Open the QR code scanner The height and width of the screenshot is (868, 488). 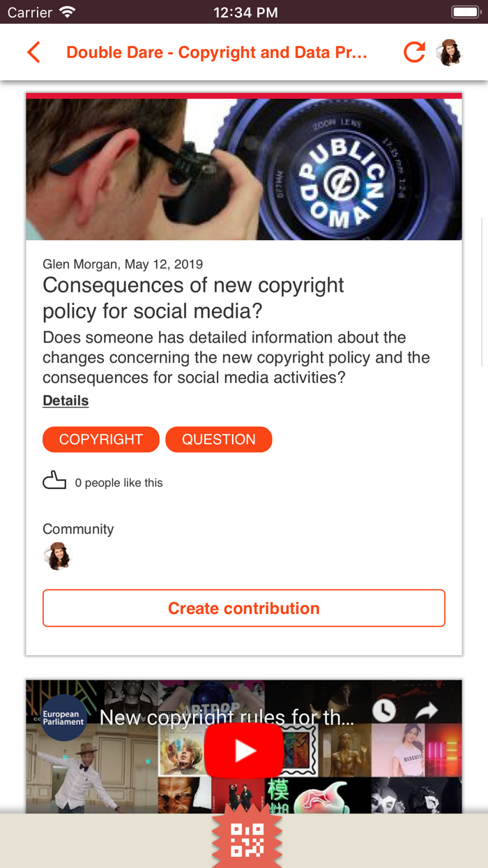click(247, 839)
